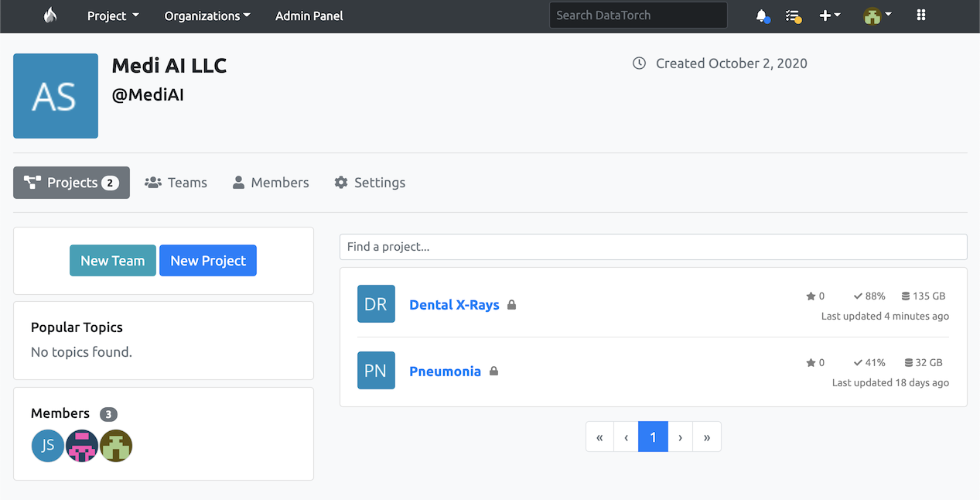Screen dimensions: 980x500
Task: Expand the Organizations dropdown
Action: (x=207, y=15)
